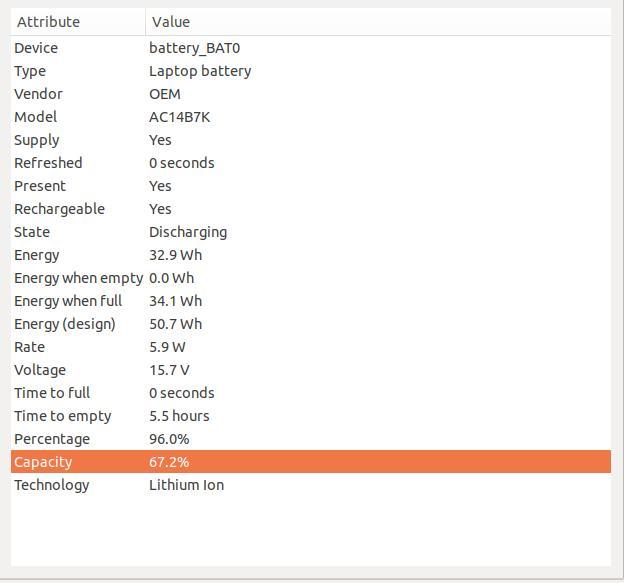Select the Energy when empty row
Screen dimensions: 624x583
(x=311, y=278)
